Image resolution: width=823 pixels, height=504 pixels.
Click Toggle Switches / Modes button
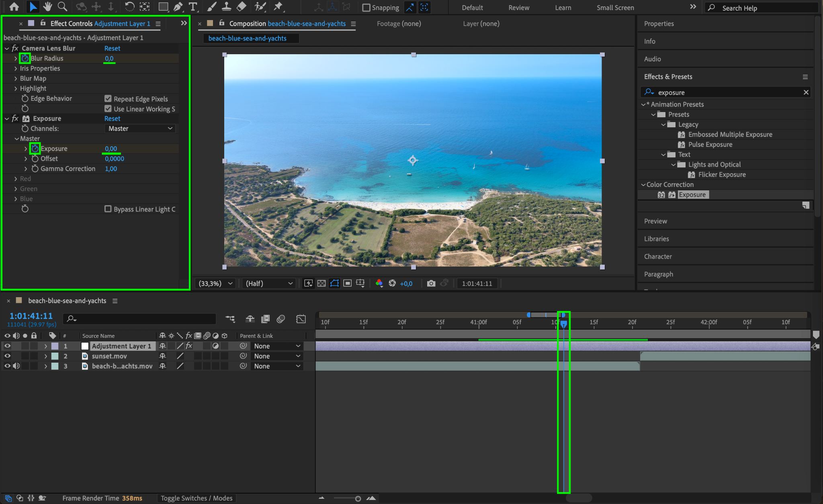197,498
